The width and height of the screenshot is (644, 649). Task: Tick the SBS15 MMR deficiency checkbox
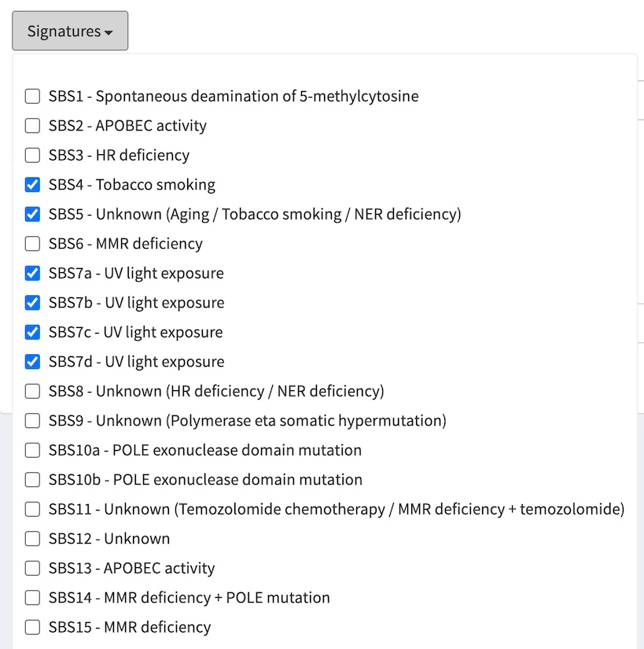click(32, 628)
